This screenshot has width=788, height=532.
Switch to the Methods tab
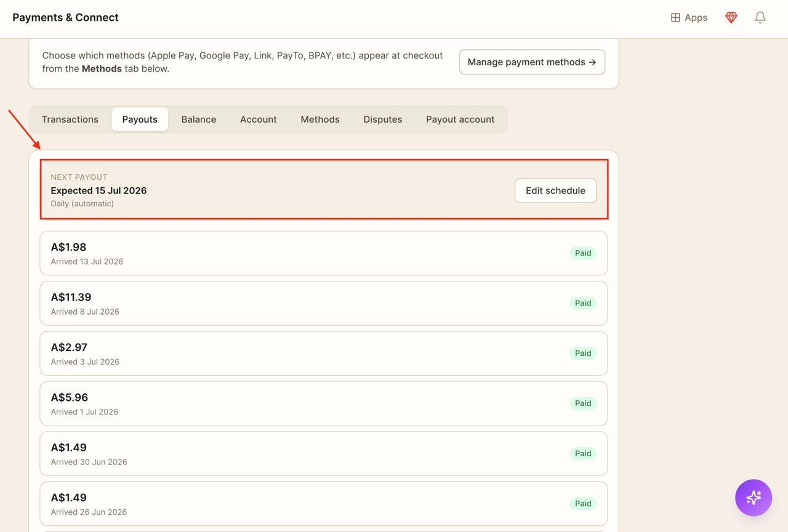(320, 119)
